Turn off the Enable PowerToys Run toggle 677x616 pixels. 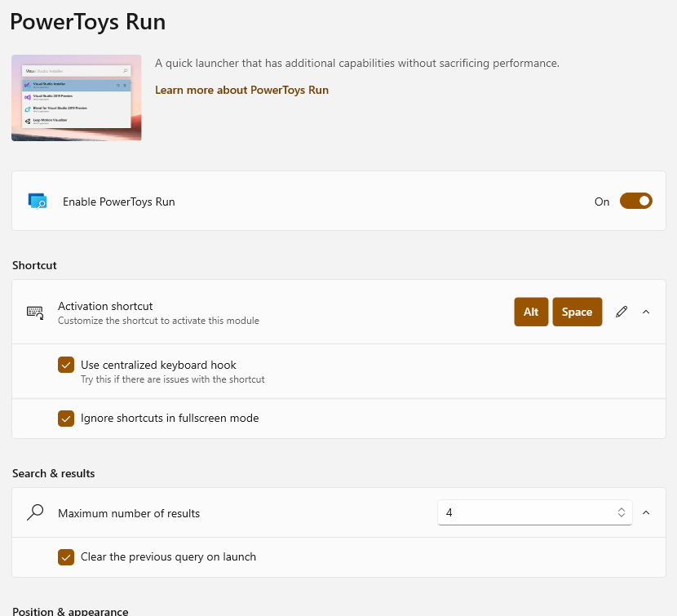point(636,201)
